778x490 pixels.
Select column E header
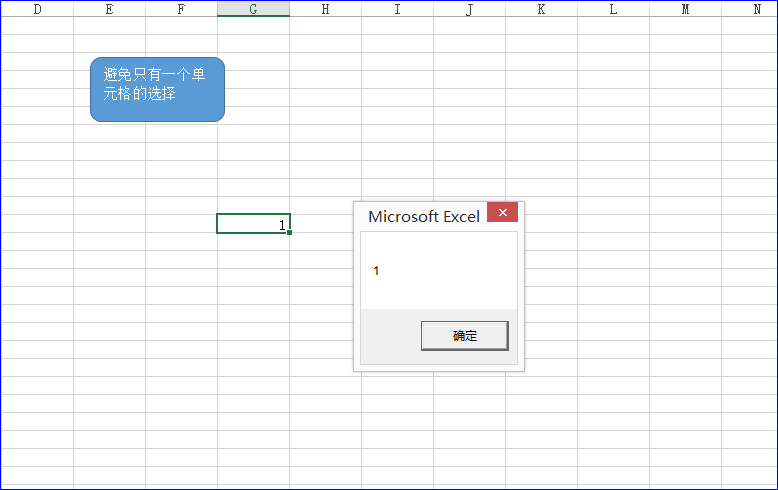point(109,9)
